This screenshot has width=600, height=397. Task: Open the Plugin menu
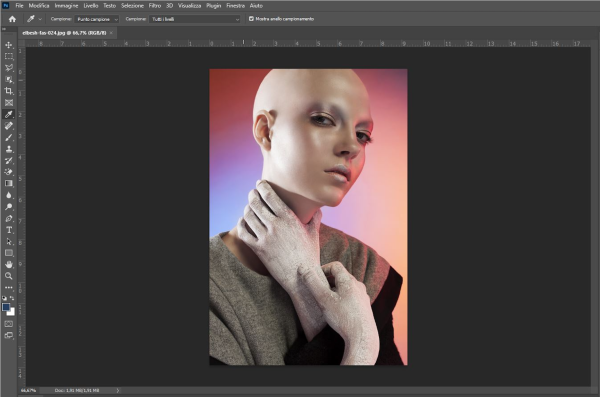214,6
